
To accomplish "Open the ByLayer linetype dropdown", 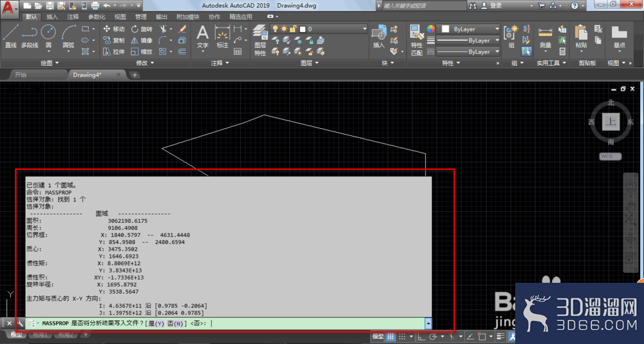I will (468, 52).
